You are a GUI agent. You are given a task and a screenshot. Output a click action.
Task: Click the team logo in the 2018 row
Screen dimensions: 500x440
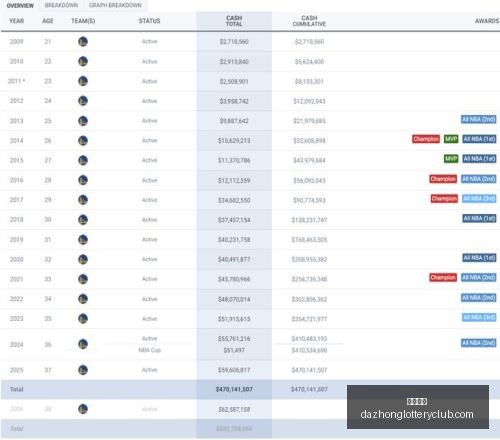point(83,220)
